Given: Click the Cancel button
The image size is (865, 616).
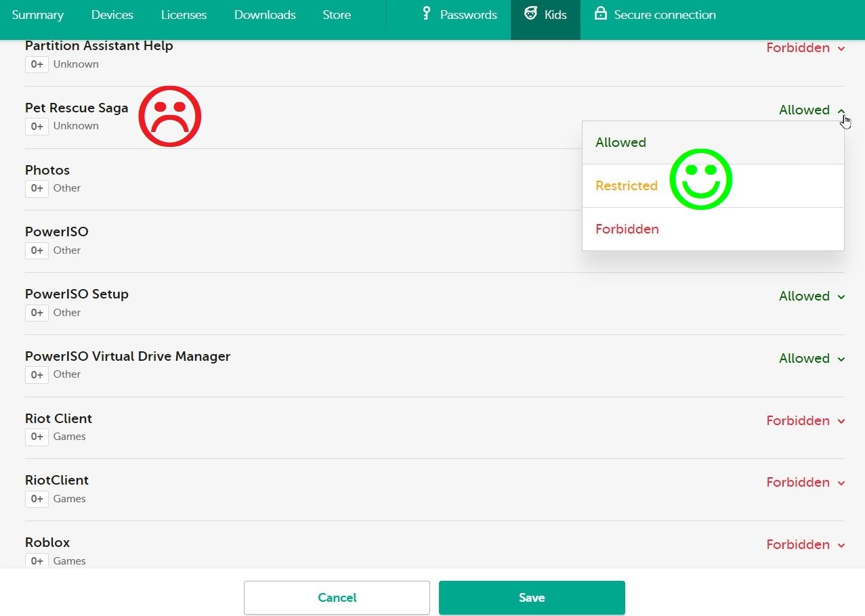Looking at the screenshot, I should click(337, 598).
